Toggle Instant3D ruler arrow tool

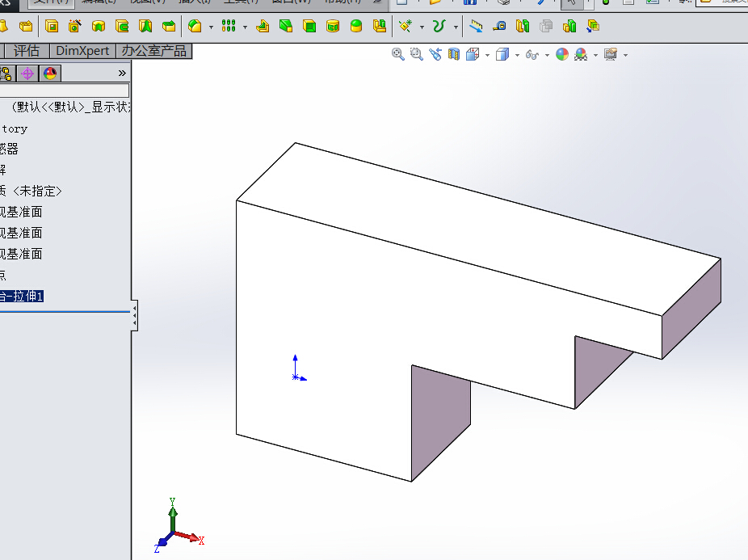point(476,26)
